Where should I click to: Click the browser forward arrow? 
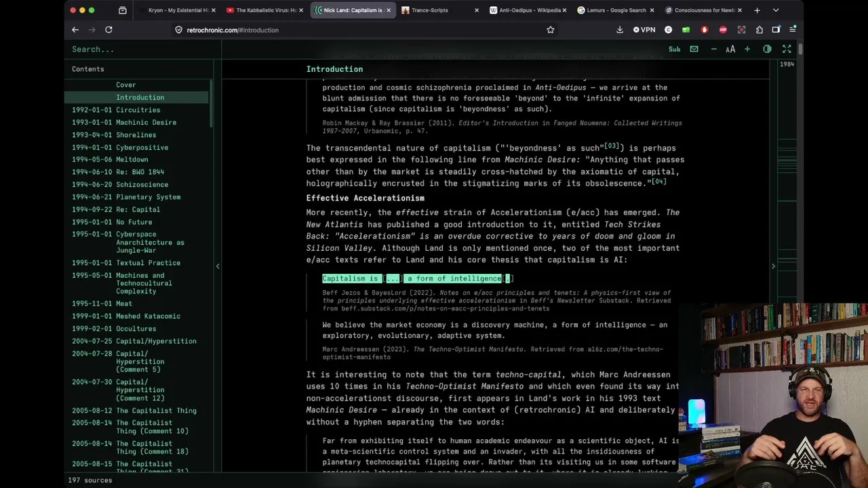92,30
